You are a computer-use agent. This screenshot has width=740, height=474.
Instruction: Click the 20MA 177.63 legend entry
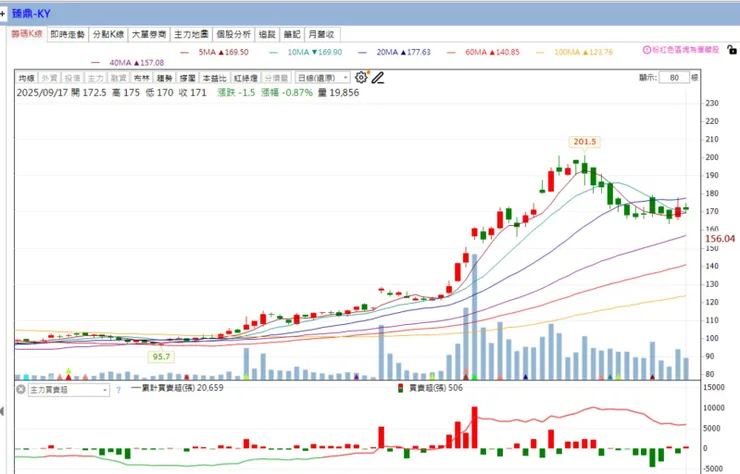click(x=395, y=52)
